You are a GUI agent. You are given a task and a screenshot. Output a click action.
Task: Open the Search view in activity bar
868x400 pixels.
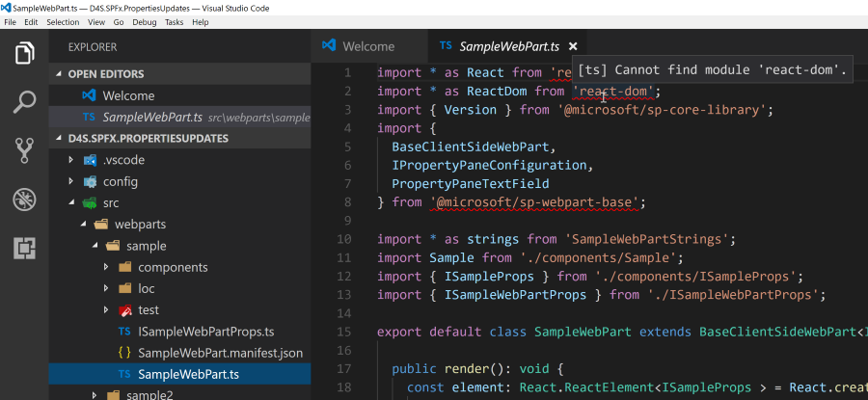pos(24,102)
